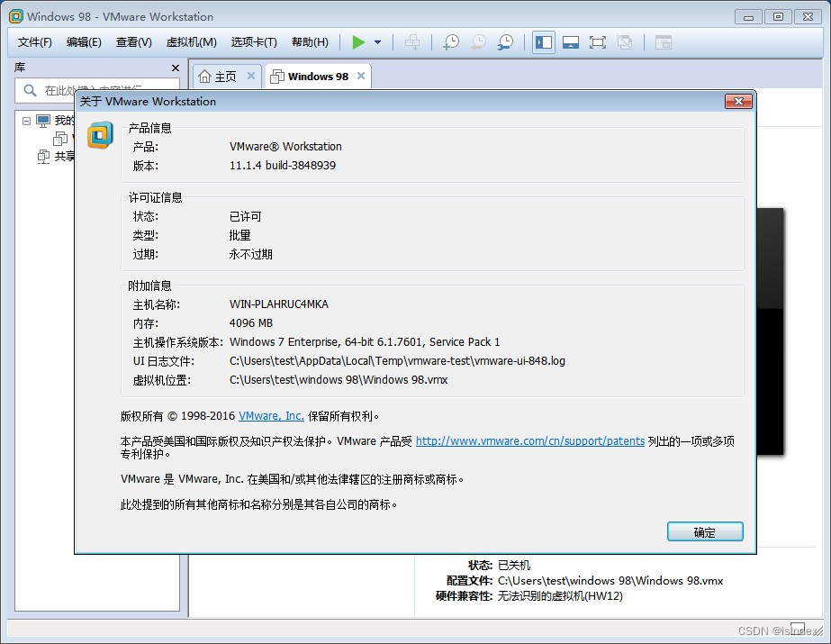Take a snapshot using the clock-plus toolbar icon
Viewport: 831px width, 644px height.
pyautogui.click(x=451, y=42)
